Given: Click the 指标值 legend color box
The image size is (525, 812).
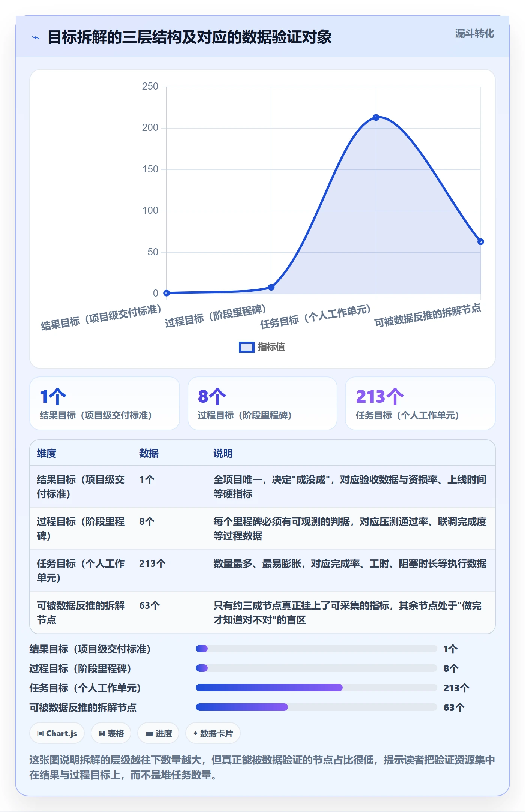Looking at the screenshot, I should pyautogui.click(x=246, y=347).
